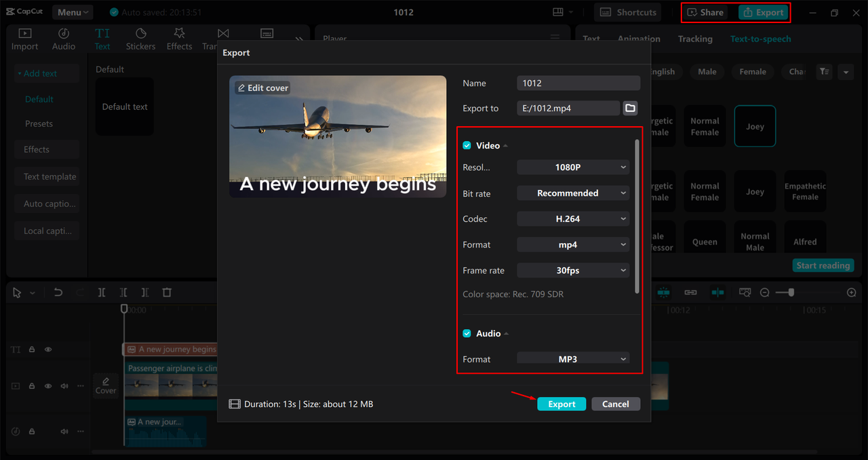This screenshot has height=460, width=868.
Task: Hide the video track with eye icon
Action: [48, 386]
